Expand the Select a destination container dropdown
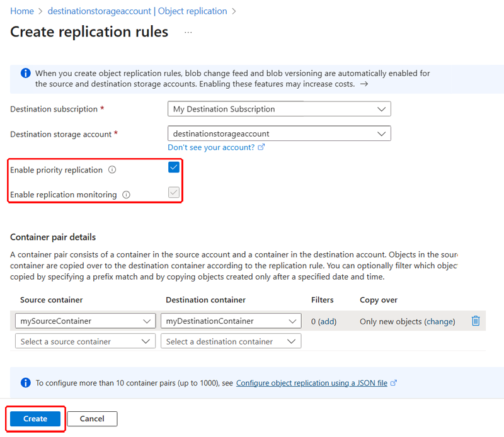 231,341
